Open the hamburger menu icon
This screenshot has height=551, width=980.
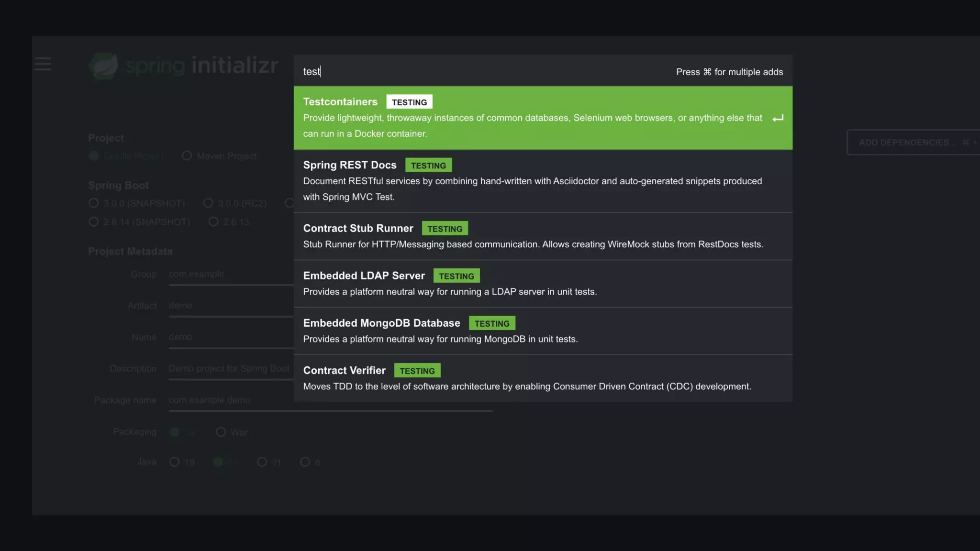43,64
